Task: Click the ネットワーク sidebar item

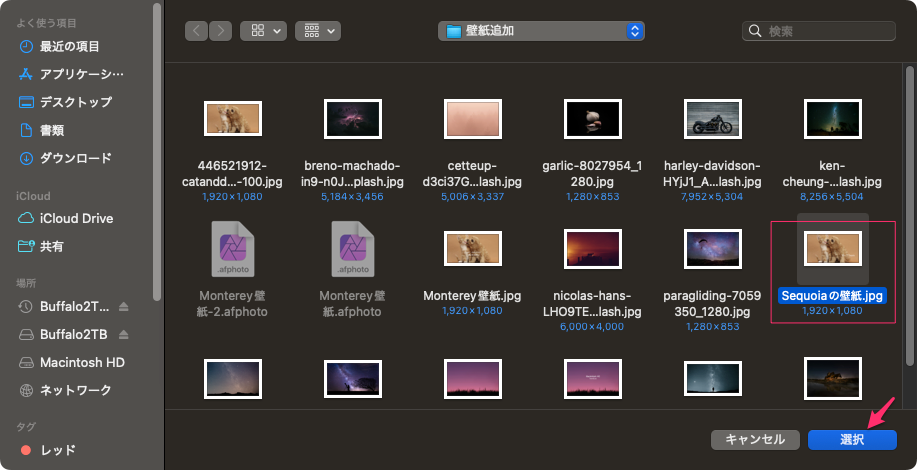Action: [75, 390]
